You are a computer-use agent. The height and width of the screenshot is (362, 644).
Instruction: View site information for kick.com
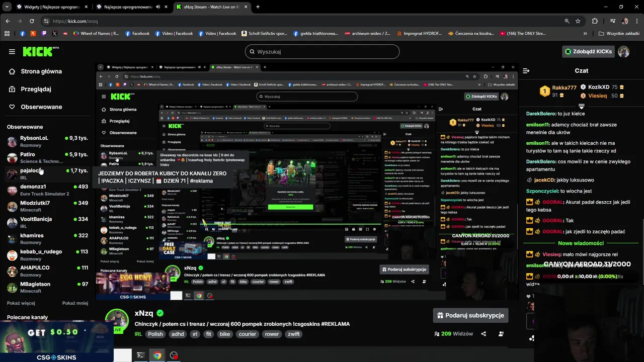(x=46, y=21)
